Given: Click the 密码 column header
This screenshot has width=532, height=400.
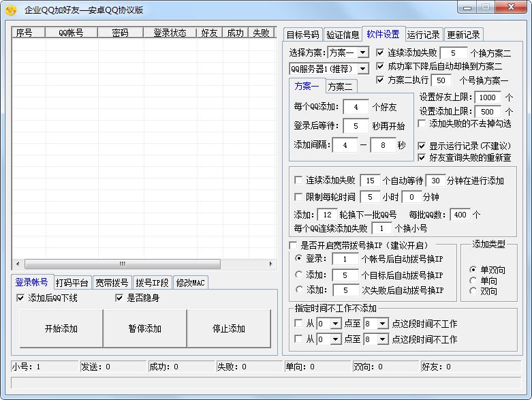Looking at the screenshot, I should [121, 33].
